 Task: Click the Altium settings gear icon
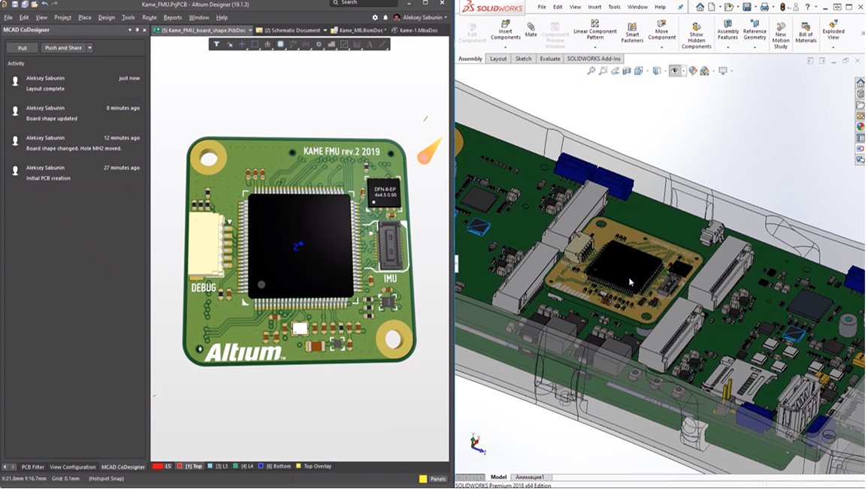point(375,17)
